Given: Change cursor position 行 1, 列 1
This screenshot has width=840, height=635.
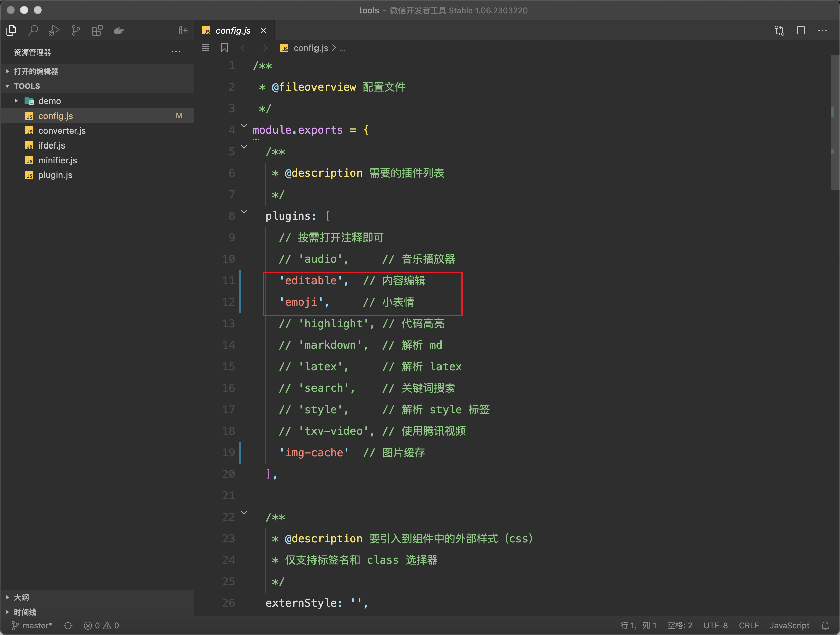Looking at the screenshot, I should tap(638, 626).
